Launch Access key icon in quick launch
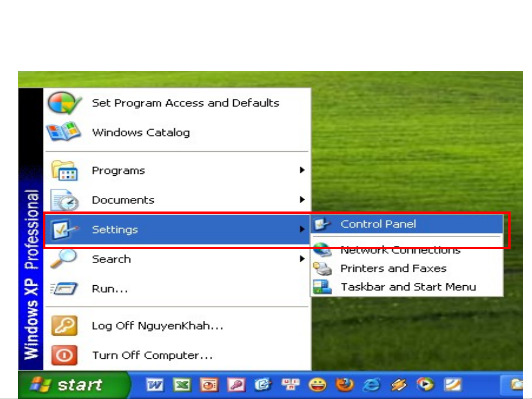Screen dimensions: 532x399 (x=236, y=385)
